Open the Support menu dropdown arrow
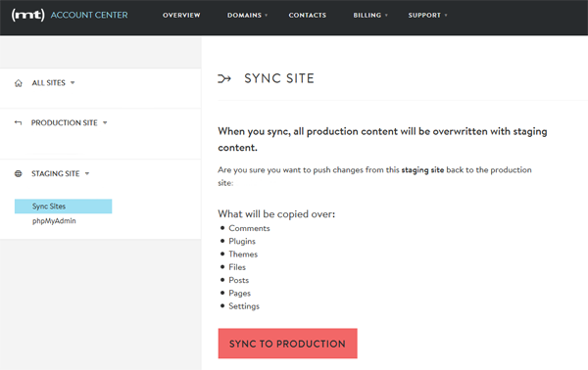The width and height of the screenshot is (588, 370). click(x=446, y=16)
